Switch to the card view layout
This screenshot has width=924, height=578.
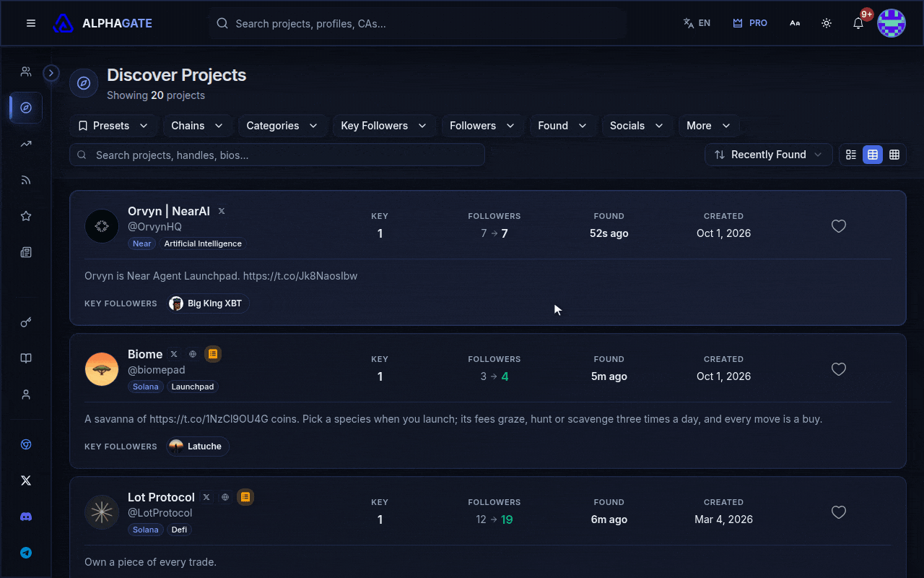(873, 155)
